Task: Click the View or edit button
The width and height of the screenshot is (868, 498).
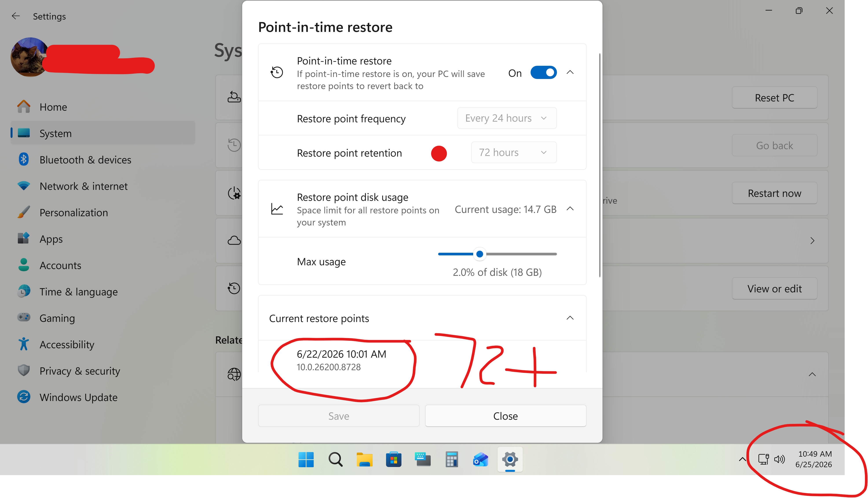Action: pos(774,289)
